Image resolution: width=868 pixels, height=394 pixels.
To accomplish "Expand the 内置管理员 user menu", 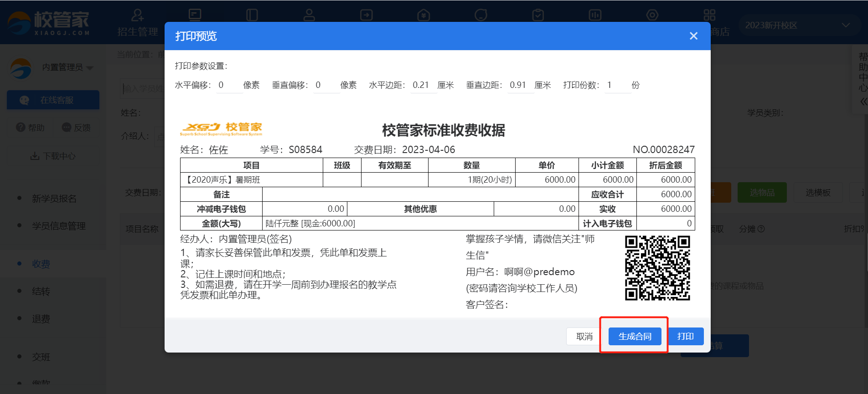I will [x=67, y=67].
